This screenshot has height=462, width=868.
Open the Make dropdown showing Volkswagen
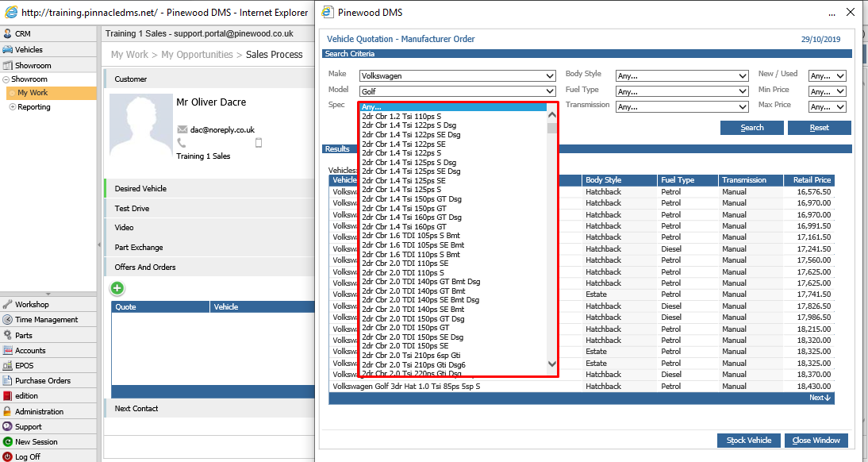(x=457, y=76)
